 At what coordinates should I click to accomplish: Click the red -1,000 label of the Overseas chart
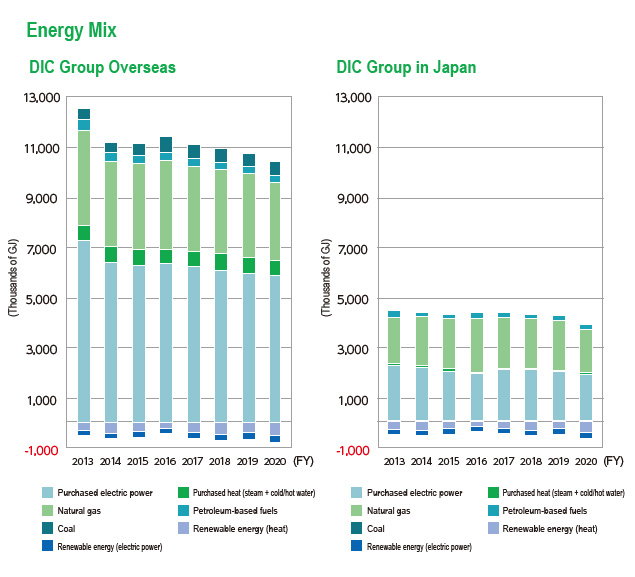tap(41, 450)
